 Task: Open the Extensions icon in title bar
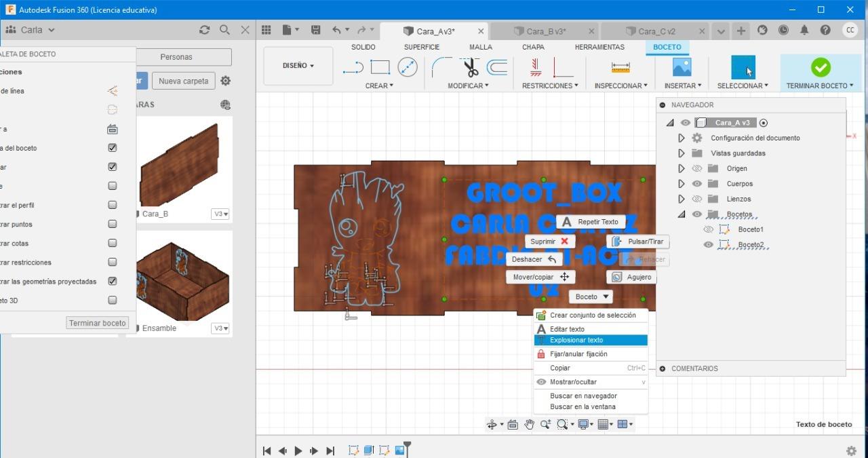click(762, 30)
